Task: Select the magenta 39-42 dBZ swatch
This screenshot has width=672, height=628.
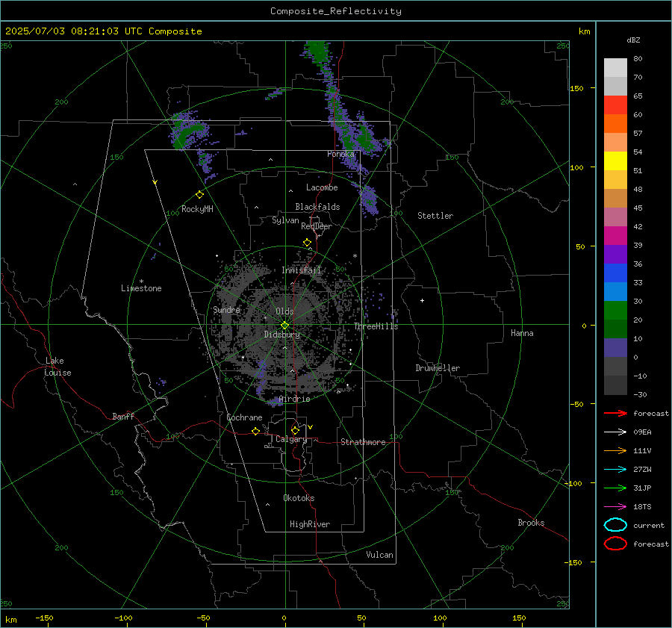Action: coord(615,236)
